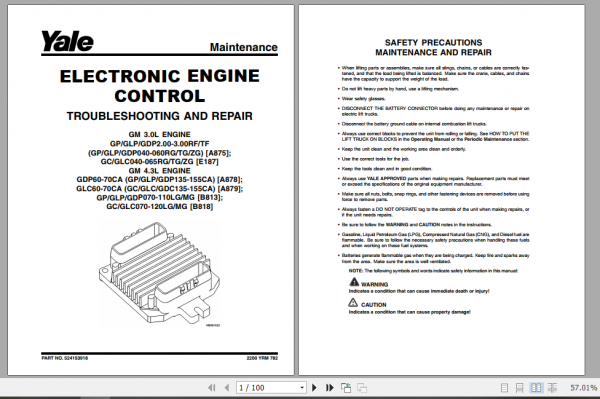The image size is (600, 399).
Task: Go to the first page button
Action: 212,388
